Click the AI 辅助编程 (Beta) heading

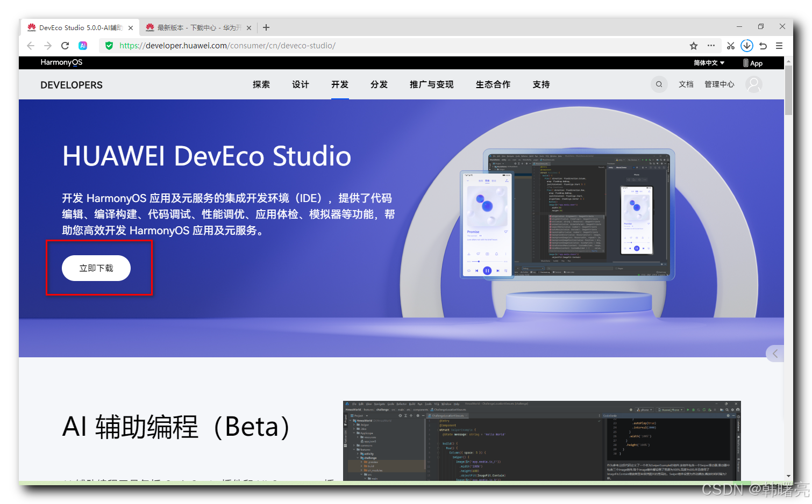tap(176, 427)
